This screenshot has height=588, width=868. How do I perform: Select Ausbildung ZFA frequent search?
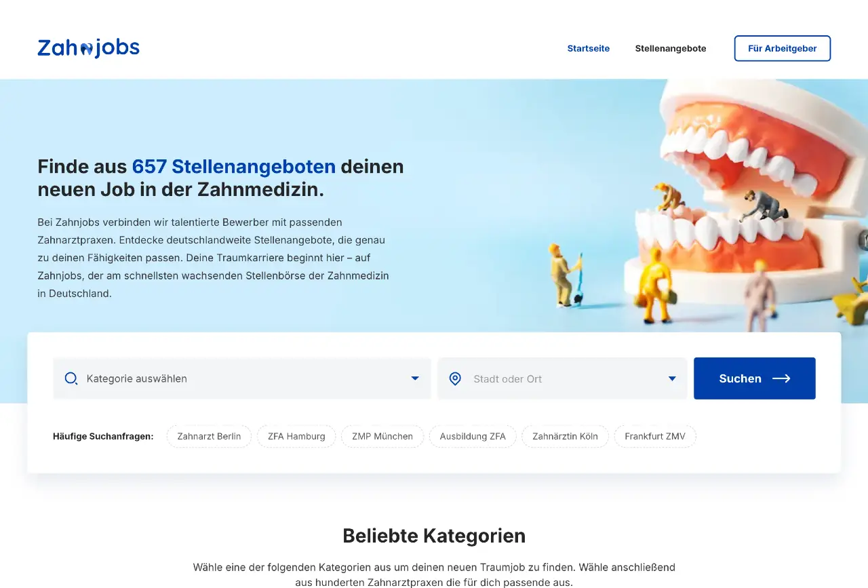[473, 436]
